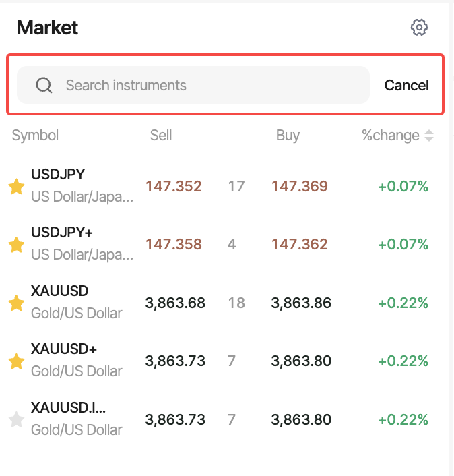Cancel the instrument search
The image size is (454, 476).
coord(406,86)
